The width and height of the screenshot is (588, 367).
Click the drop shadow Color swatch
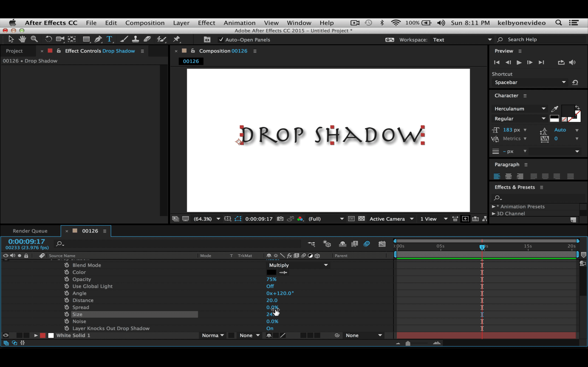point(271,272)
